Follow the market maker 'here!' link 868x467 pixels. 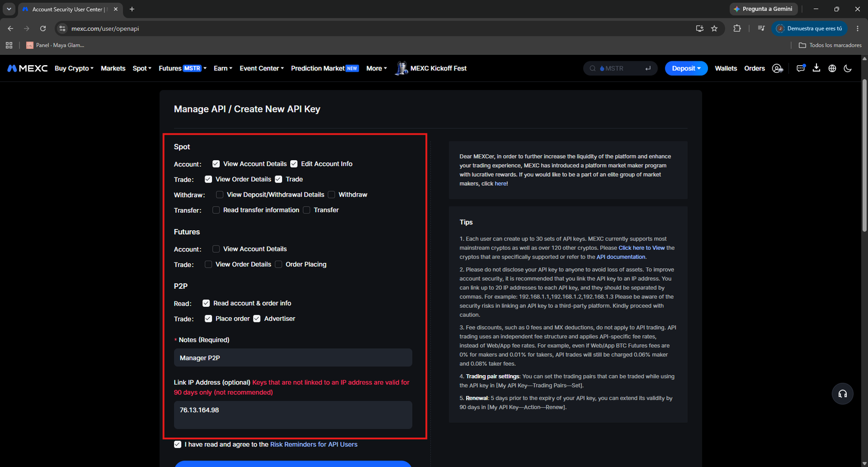[501, 184]
